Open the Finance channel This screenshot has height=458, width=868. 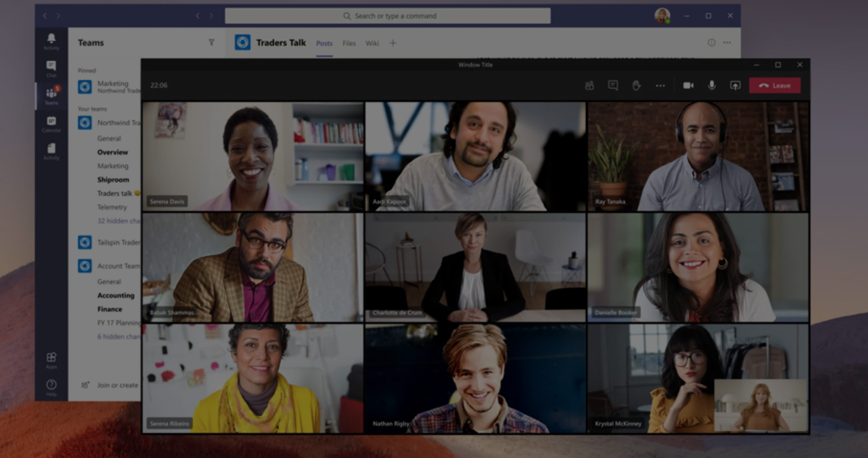[110, 309]
